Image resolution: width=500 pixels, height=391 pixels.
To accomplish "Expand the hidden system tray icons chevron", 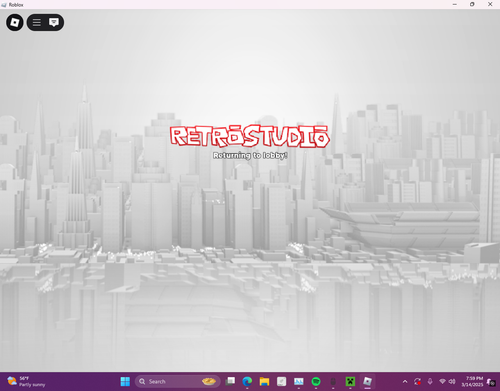I will click(x=405, y=381).
